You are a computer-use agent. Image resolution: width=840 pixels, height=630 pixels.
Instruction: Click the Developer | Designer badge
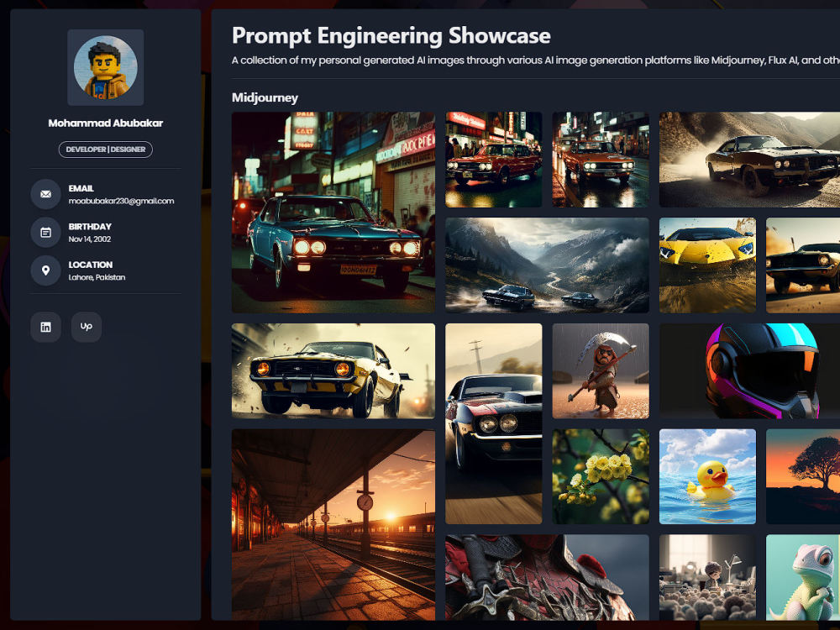(x=106, y=150)
